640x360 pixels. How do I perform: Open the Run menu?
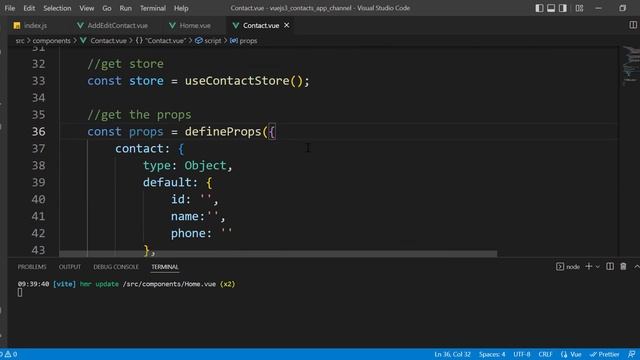point(126,8)
